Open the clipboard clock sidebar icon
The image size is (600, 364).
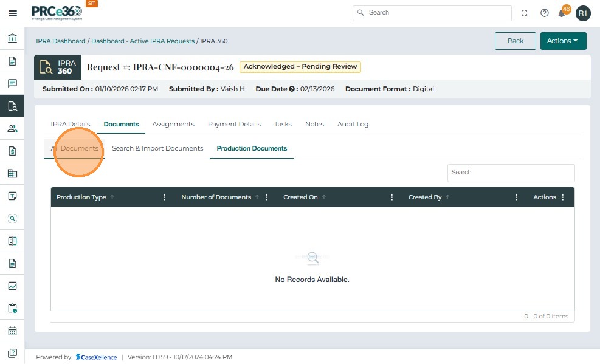coord(12,308)
